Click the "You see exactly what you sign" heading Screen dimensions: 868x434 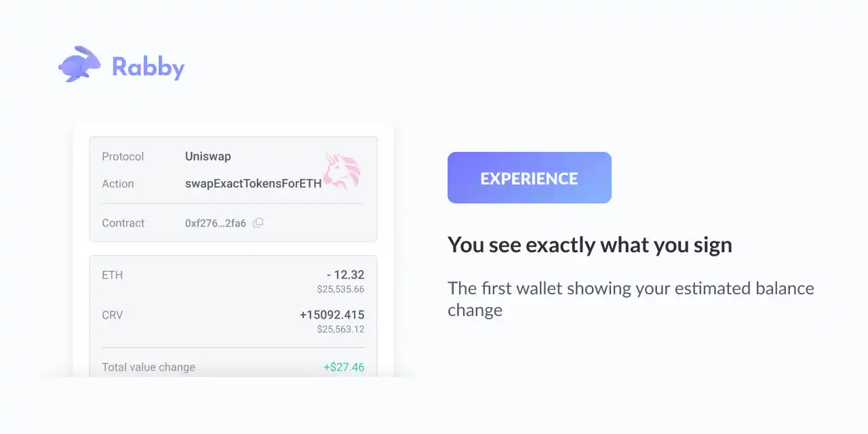590,245
